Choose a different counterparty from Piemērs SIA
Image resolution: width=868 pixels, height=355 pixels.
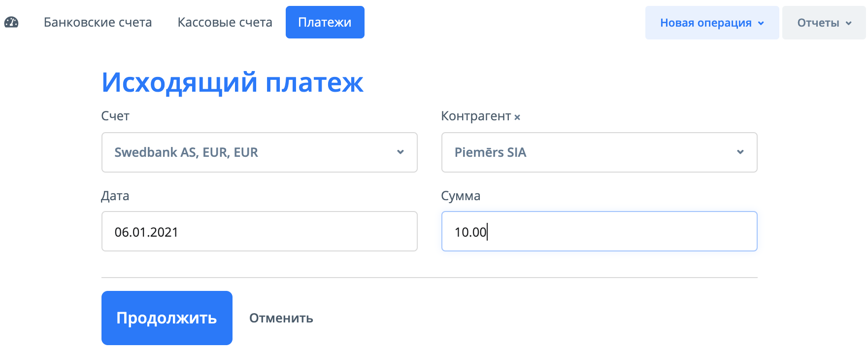(x=599, y=152)
